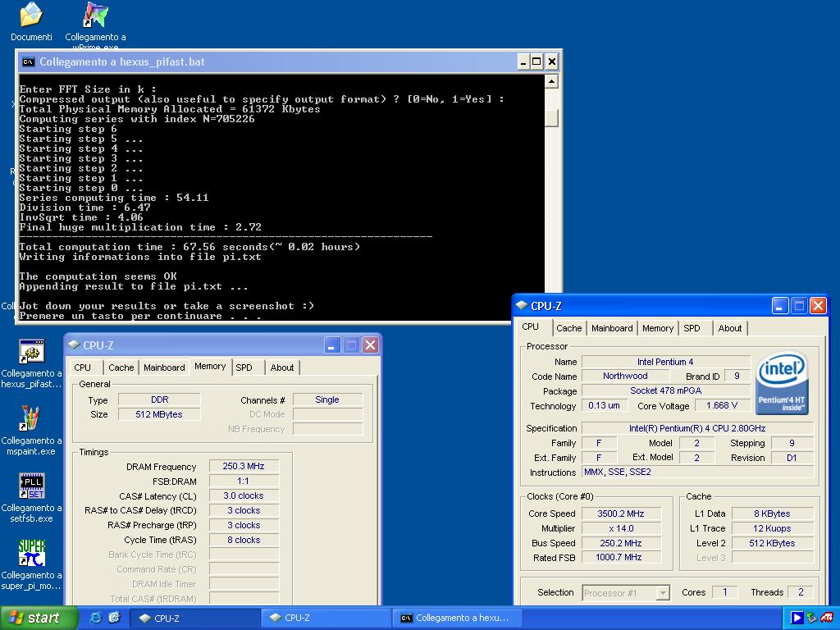
Task: Open the Documenti folder icon on the desktop
Action: 31,15
